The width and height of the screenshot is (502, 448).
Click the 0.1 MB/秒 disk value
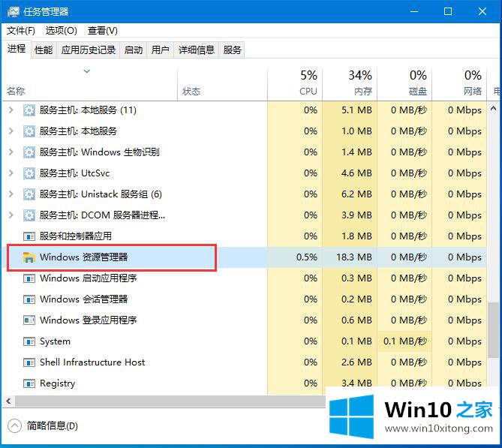click(405, 341)
